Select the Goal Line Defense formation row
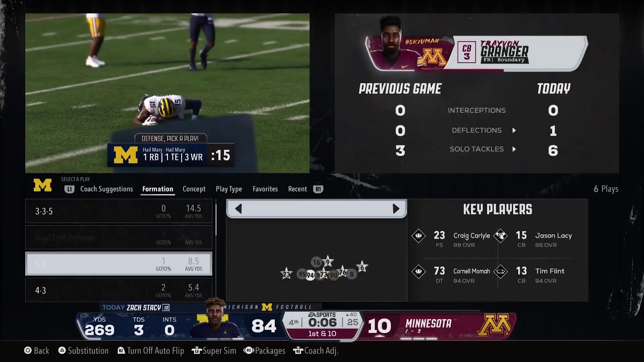The height and width of the screenshot is (362, 644). [119, 237]
